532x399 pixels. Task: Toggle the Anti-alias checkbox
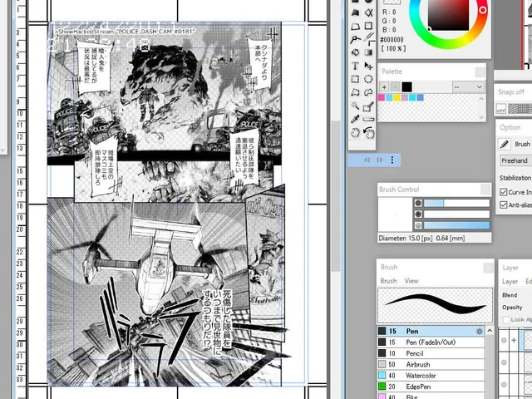click(x=504, y=204)
